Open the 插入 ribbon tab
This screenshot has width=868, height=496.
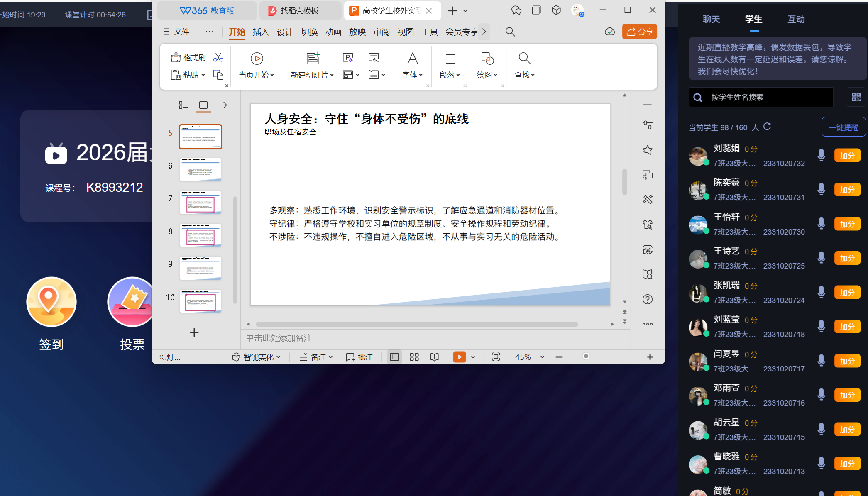(x=261, y=32)
